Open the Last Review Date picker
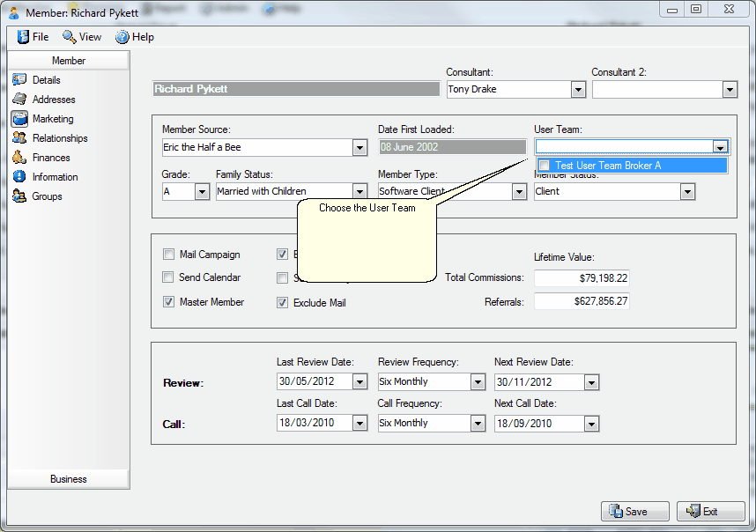The height and width of the screenshot is (532, 756). point(359,382)
